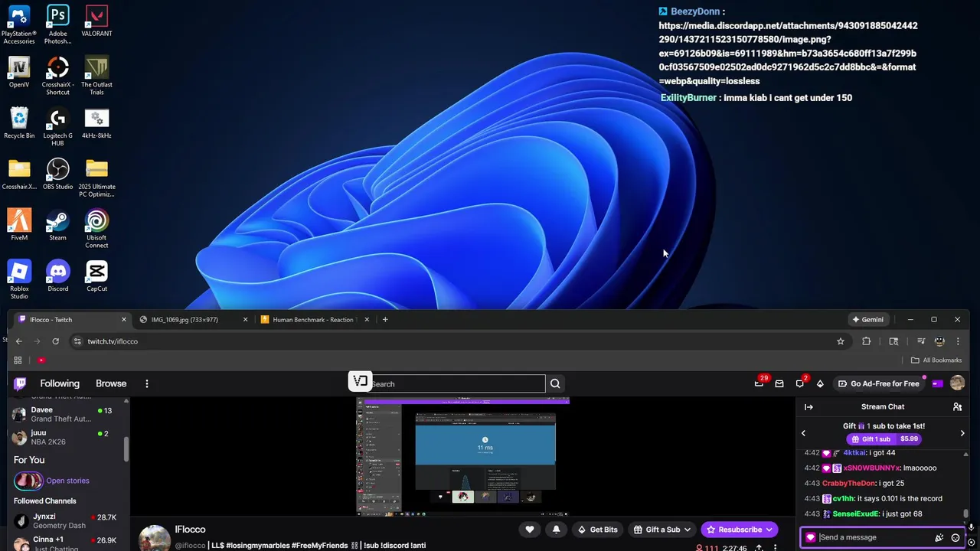The width and height of the screenshot is (980, 551).
Task: Select the VALORANT desktop icon
Action: (x=96, y=21)
